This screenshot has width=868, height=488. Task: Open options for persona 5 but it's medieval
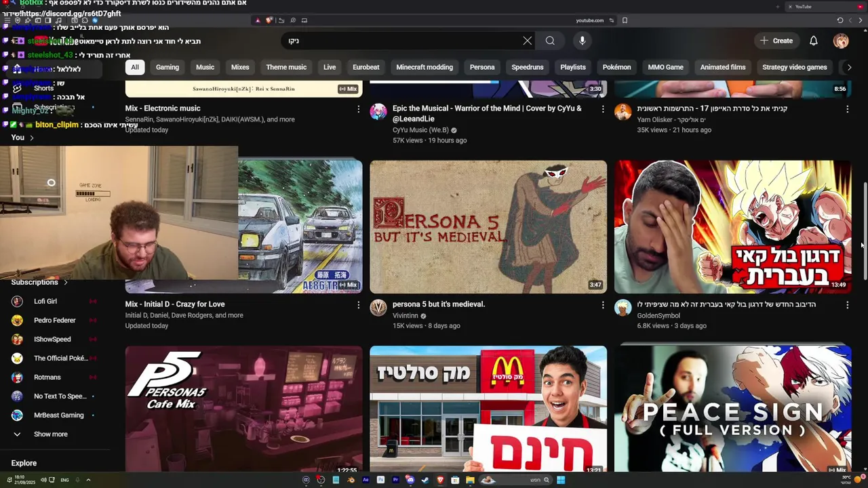[603, 305]
